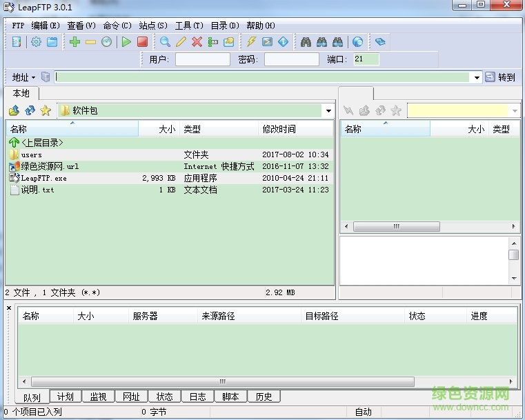Click the red X delete icon
The height and width of the screenshot is (420, 525).
(197, 42)
